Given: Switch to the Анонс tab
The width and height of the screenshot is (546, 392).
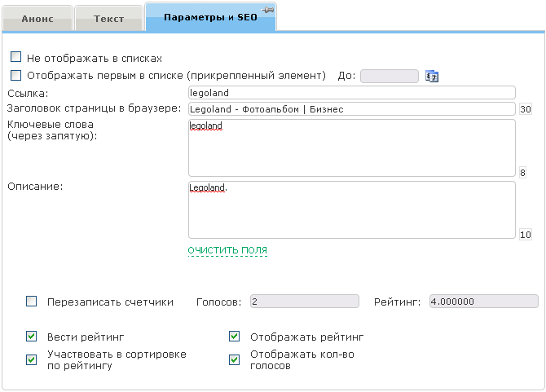Looking at the screenshot, I should pyautogui.click(x=37, y=18).
